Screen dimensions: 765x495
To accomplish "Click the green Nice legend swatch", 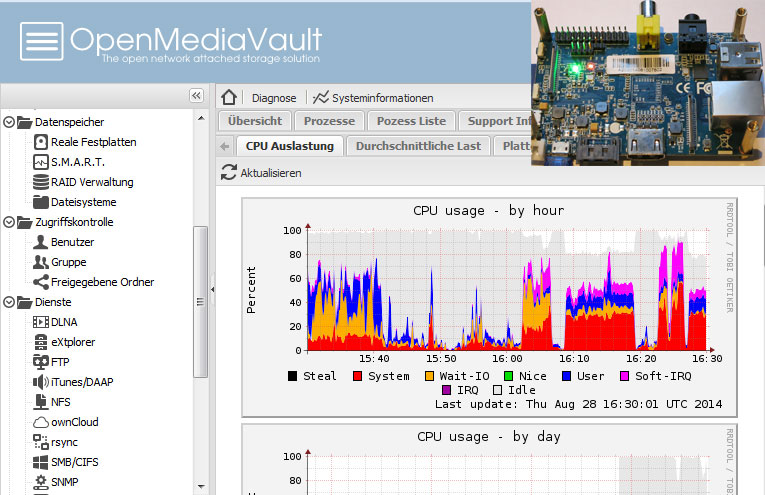I will pyautogui.click(x=508, y=376).
